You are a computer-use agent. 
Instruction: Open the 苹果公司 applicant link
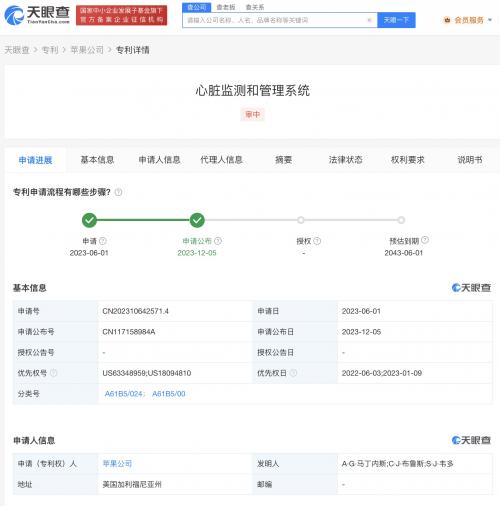pyautogui.click(x=117, y=463)
